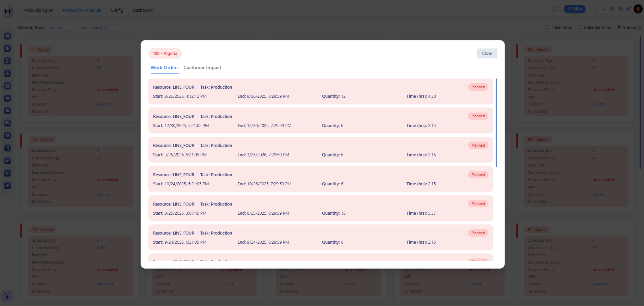Click the refresh icon in the top bar
The height and width of the screenshot is (306, 644).
click(555, 9)
